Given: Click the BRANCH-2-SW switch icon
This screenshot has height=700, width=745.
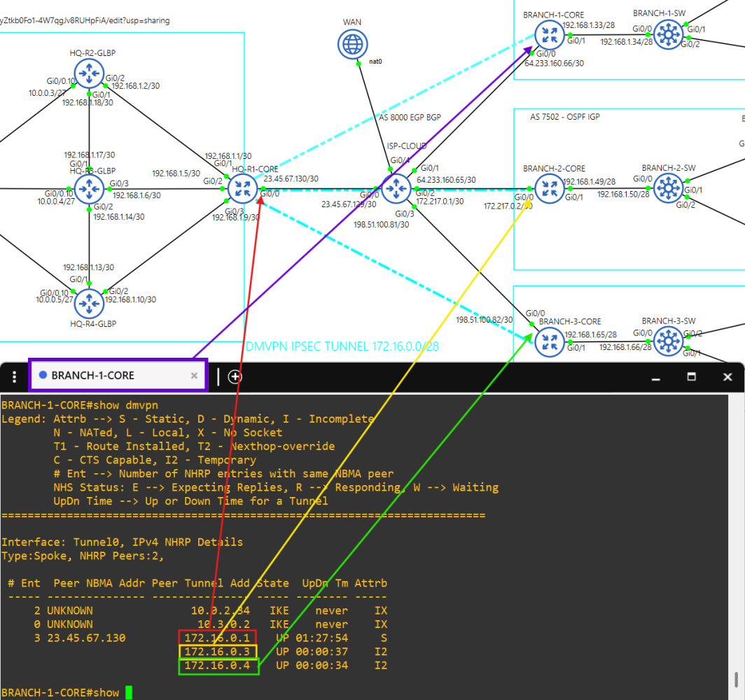Looking at the screenshot, I should (670, 188).
